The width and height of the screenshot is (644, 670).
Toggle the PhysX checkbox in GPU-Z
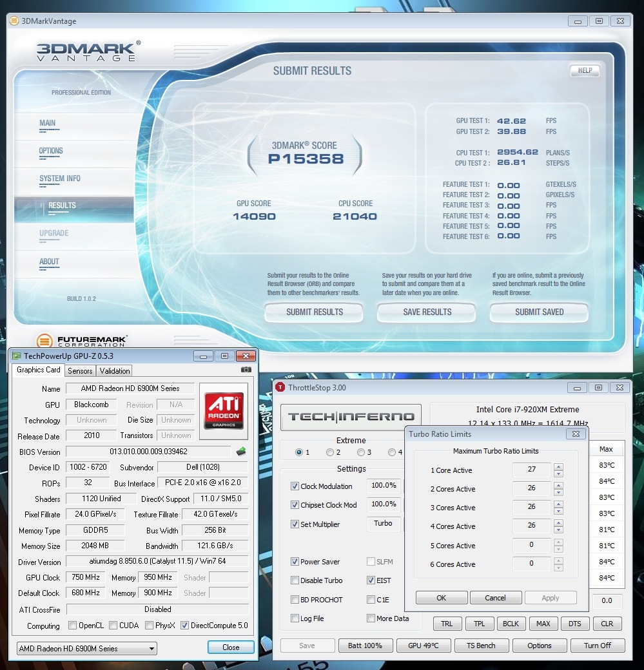click(x=150, y=625)
